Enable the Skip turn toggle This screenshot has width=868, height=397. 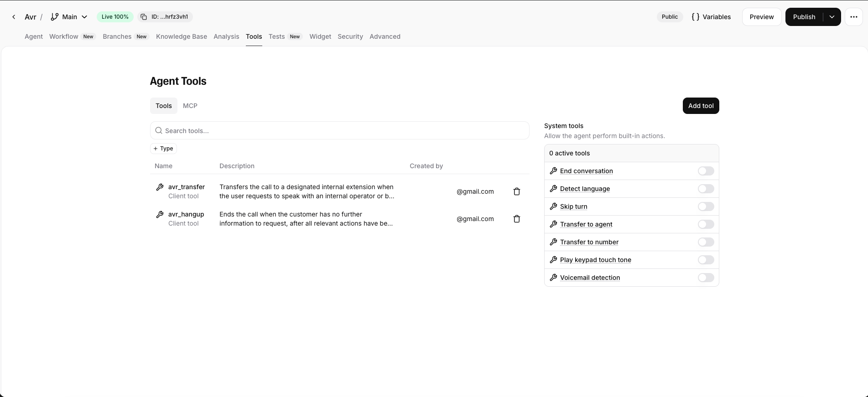(706, 206)
